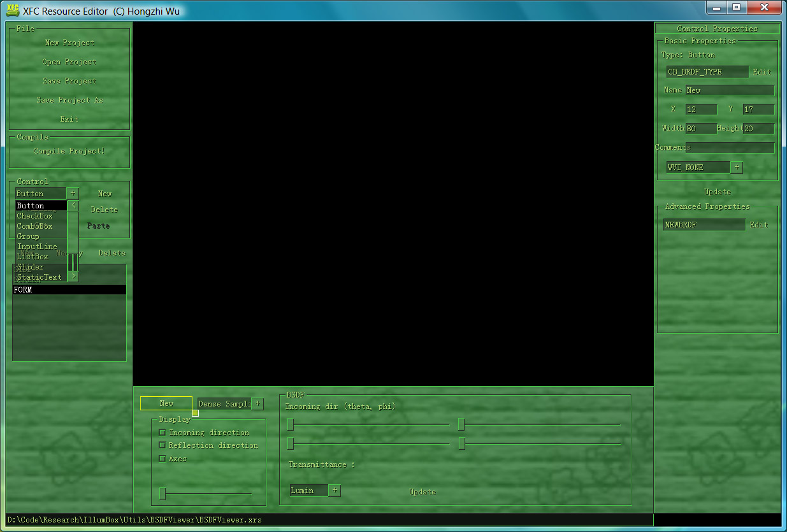This screenshot has width=787, height=532.
Task: Select CheckBox from the control type list
Action: click(35, 216)
